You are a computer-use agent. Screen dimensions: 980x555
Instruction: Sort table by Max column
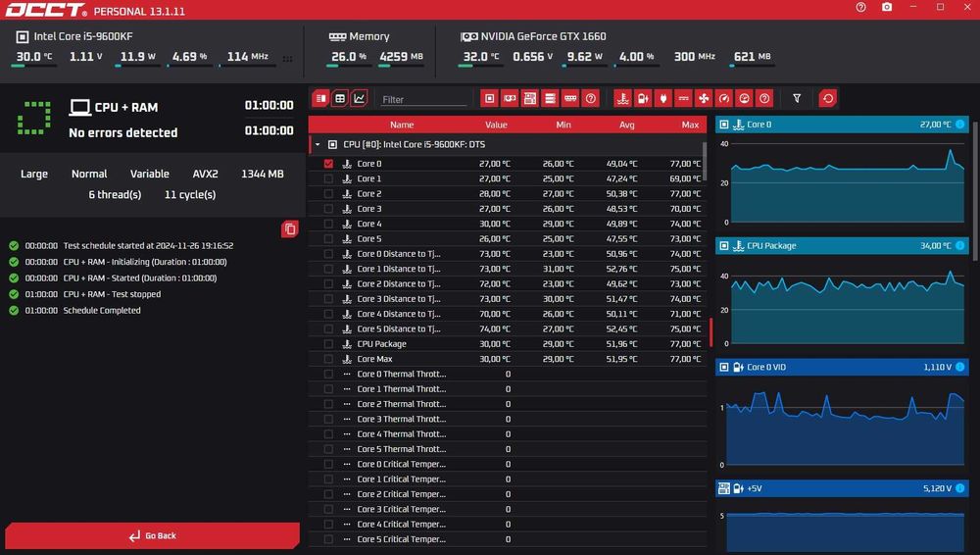(690, 125)
